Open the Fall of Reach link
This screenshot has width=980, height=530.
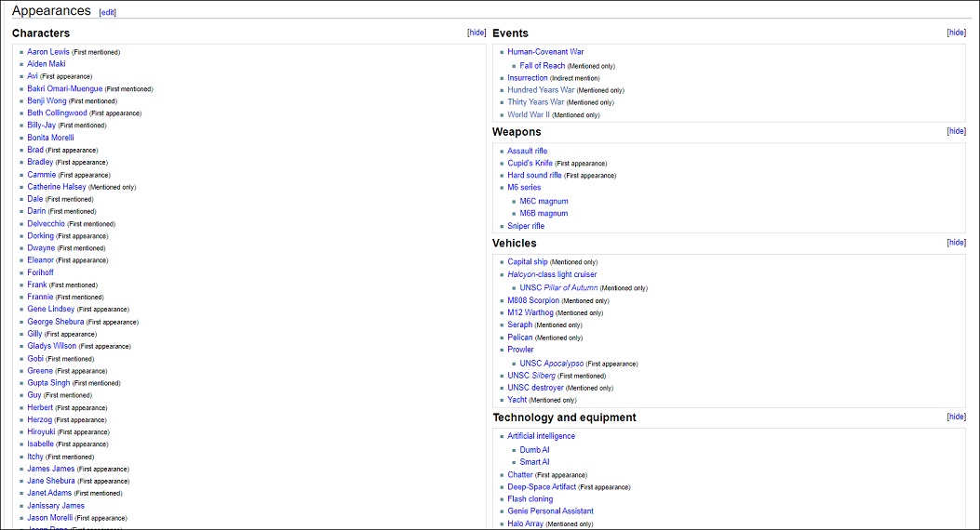pyautogui.click(x=542, y=66)
